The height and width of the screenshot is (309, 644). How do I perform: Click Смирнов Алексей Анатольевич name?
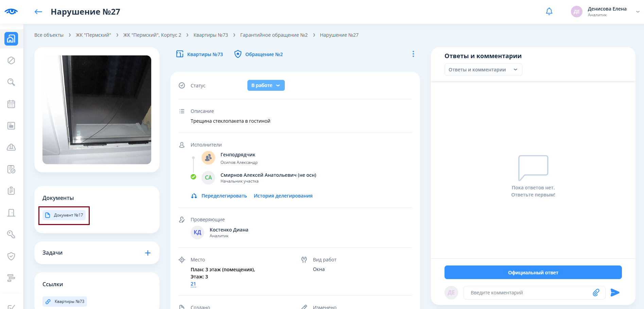click(268, 175)
